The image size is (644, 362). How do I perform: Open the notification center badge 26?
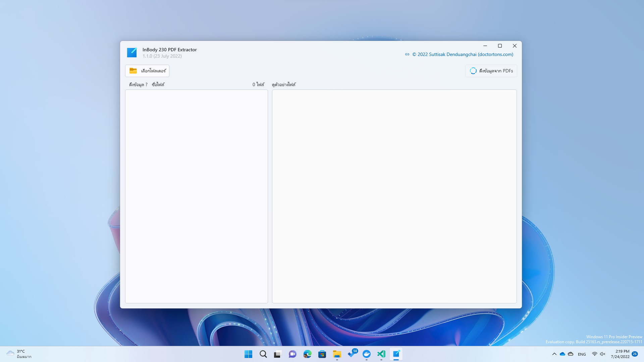[635, 354]
